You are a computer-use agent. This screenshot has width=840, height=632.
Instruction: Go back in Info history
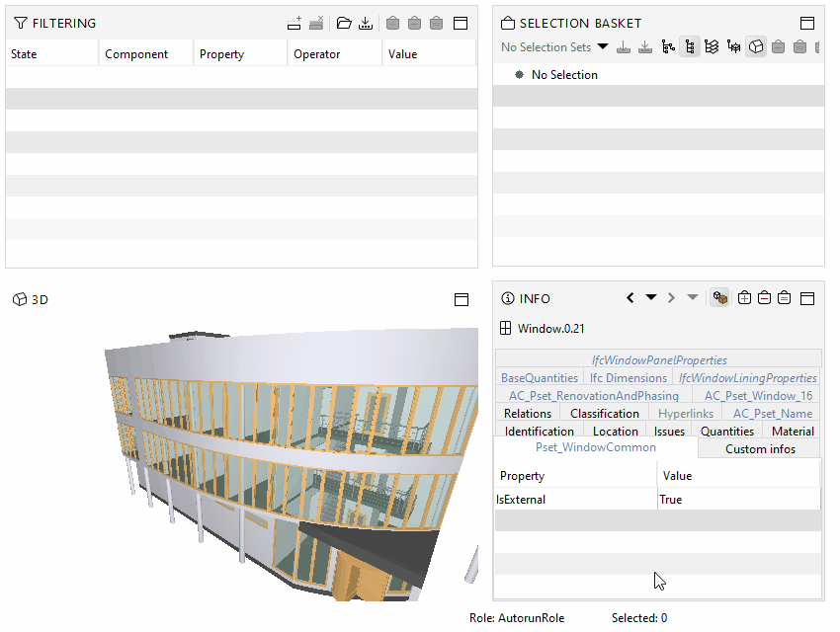630,297
